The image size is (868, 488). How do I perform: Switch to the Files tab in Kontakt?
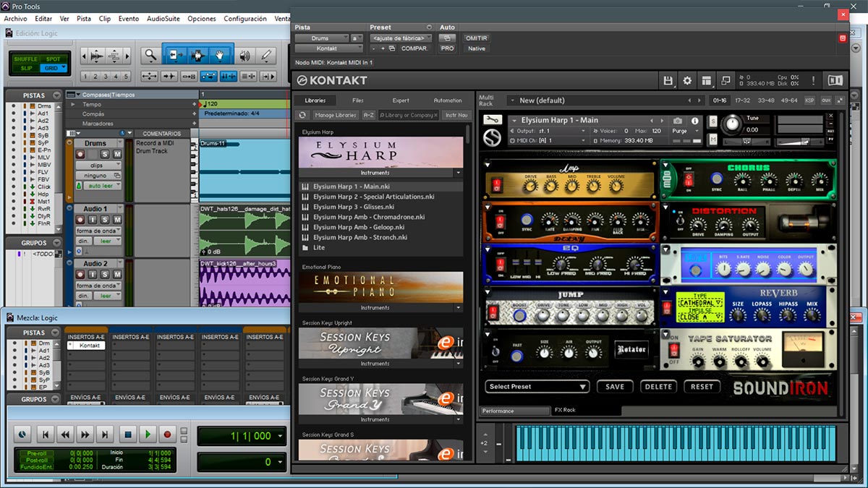[358, 100]
